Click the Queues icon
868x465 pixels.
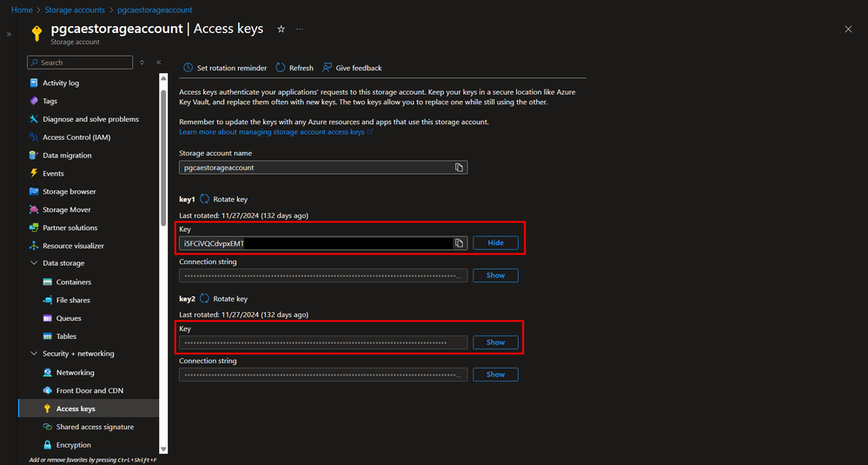point(47,318)
